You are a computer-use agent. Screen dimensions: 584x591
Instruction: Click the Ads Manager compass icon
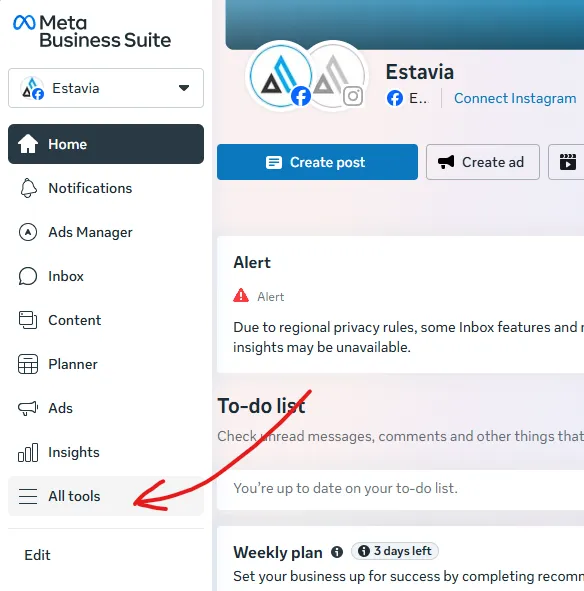(x=28, y=232)
